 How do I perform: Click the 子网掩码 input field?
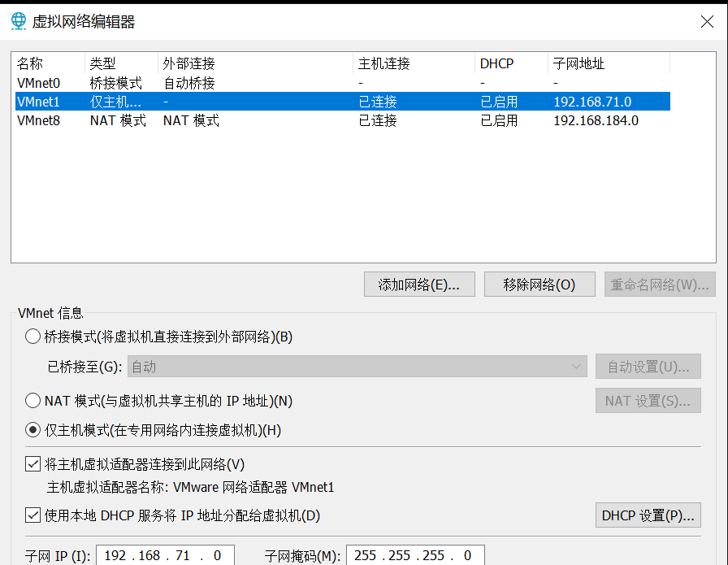pyautogui.click(x=415, y=555)
